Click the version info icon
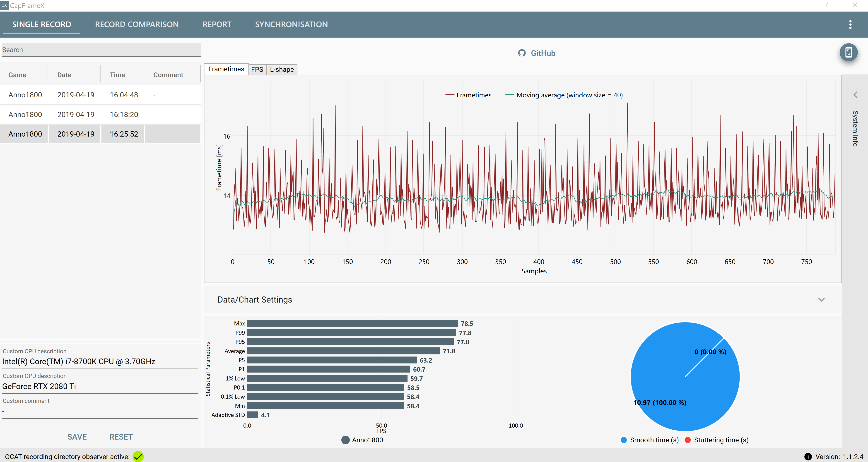Viewport: 868px width, 462px height. click(x=808, y=456)
